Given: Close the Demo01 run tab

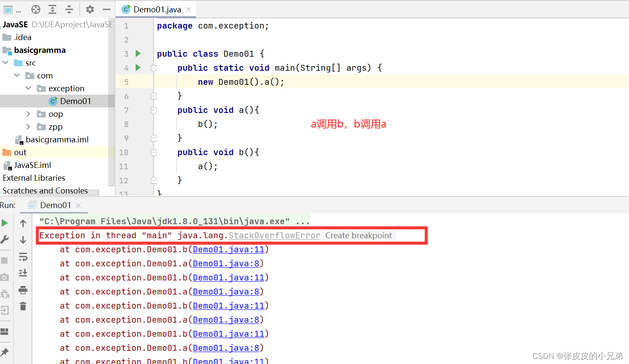Looking at the screenshot, I should pyautogui.click(x=78, y=205).
